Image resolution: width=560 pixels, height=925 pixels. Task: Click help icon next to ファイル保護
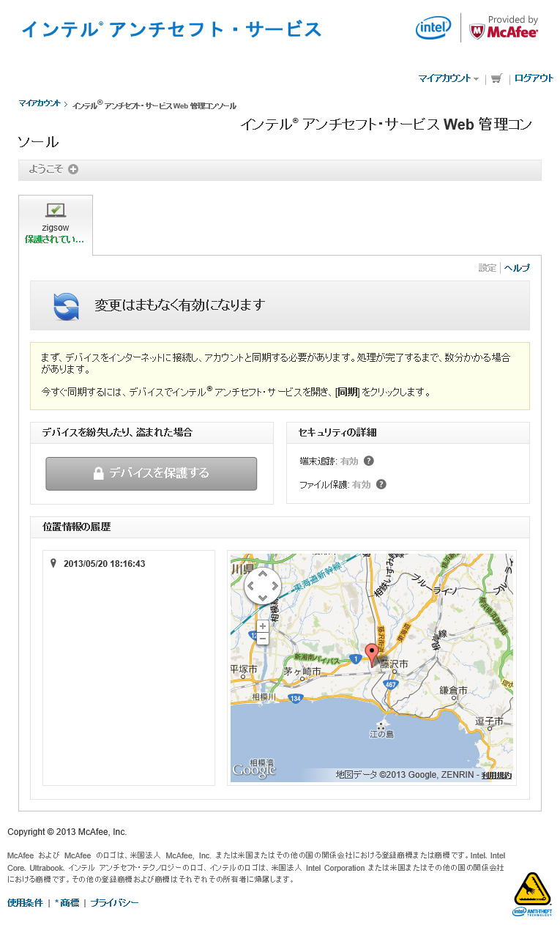point(381,484)
